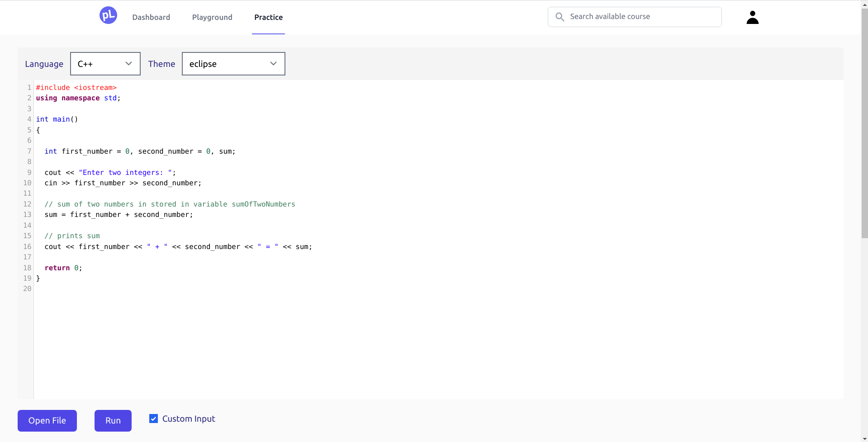The width and height of the screenshot is (868, 442).
Task: Click the '// prints sum' comment
Action: click(x=72, y=236)
